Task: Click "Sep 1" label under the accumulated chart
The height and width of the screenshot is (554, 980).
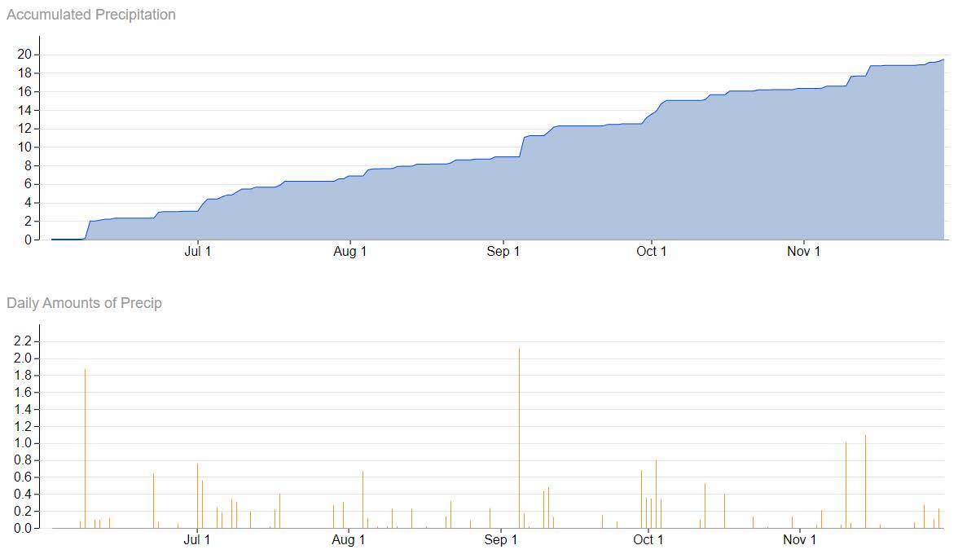Action: [503, 252]
